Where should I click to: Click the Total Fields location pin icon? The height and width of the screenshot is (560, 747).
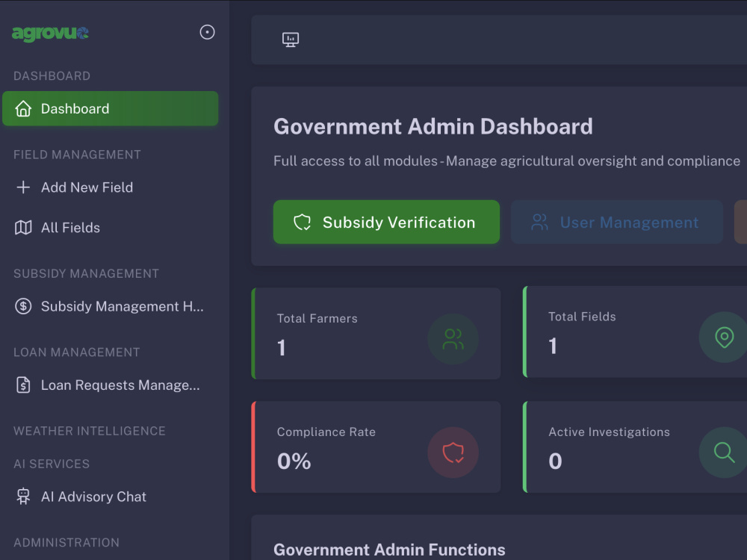point(724,337)
